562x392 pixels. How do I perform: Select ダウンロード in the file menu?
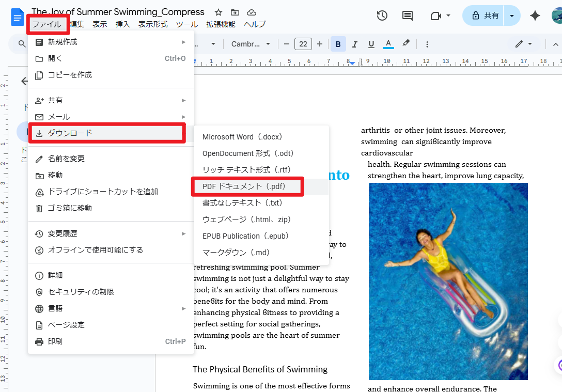(111, 133)
